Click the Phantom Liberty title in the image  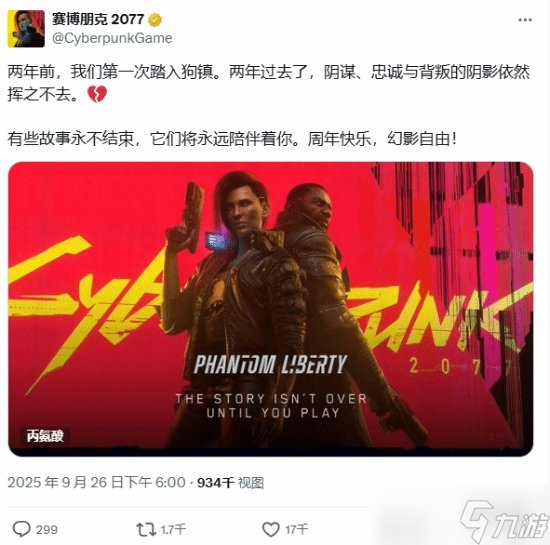270,364
